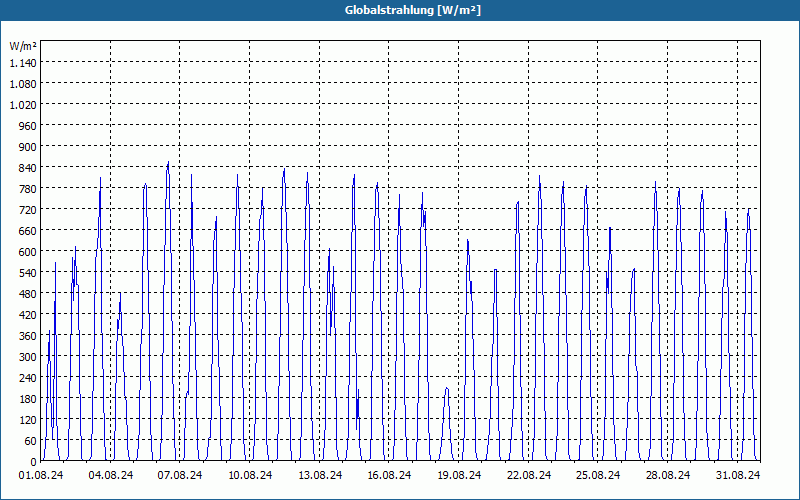Select the 10.08.24 date label
The image size is (800, 500).
(x=250, y=475)
